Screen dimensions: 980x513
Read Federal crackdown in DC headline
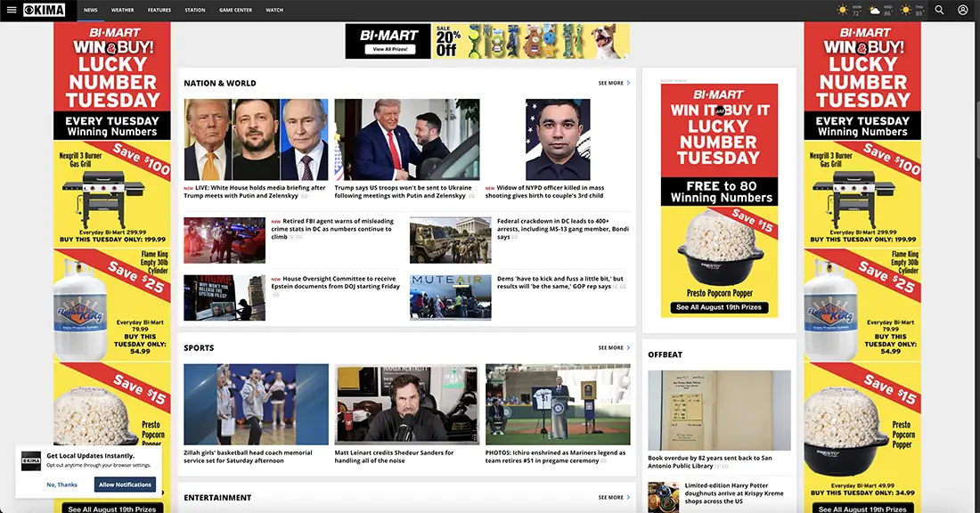click(562, 229)
